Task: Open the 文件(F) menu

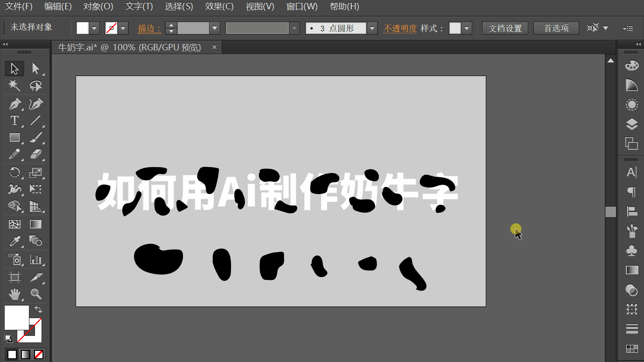Action: [19, 7]
